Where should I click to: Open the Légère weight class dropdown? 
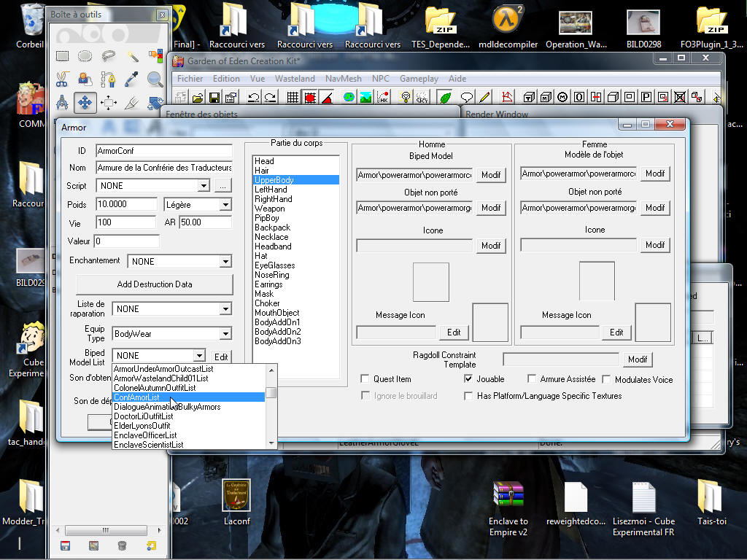pyautogui.click(x=225, y=205)
